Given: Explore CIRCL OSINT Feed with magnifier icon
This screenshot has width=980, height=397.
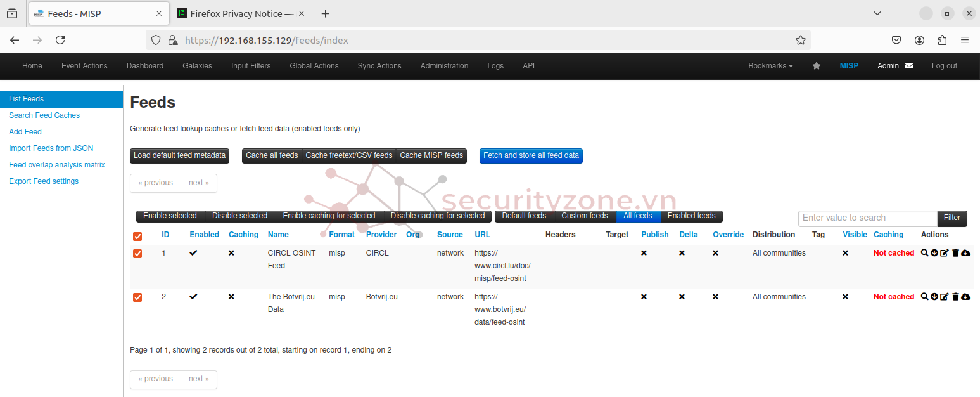Looking at the screenshot, I should pos(924,253).
